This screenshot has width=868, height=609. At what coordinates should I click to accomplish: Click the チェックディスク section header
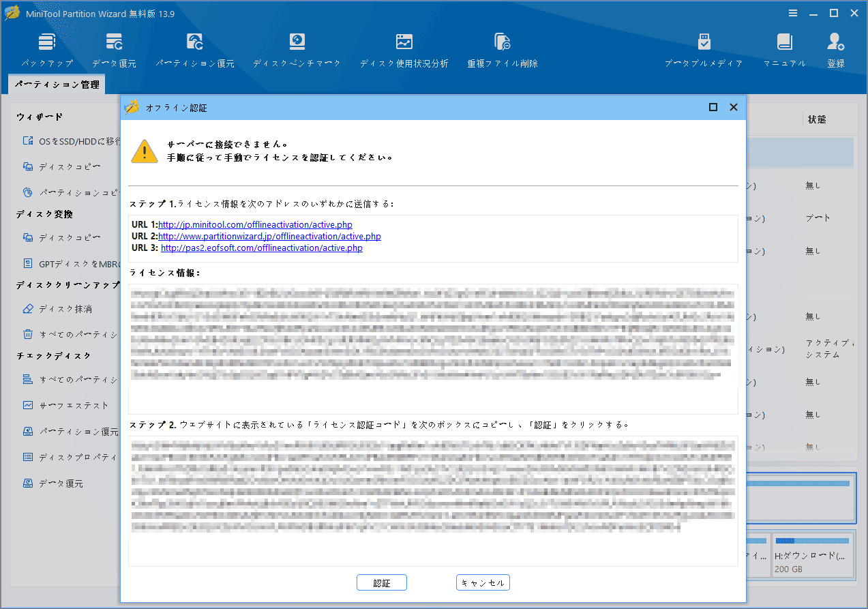click(x=54, y=356)
